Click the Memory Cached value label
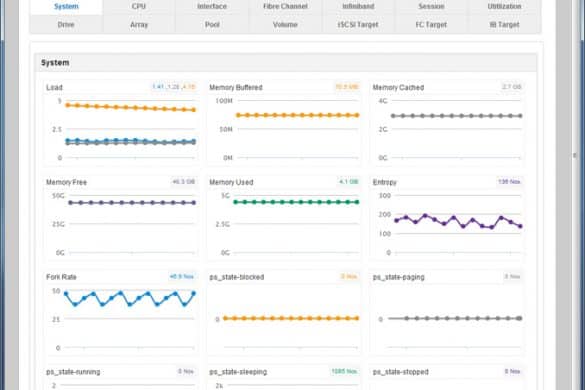Image resolution: width=585 pixels, height=390 pixels. click(x=512, y=87)
